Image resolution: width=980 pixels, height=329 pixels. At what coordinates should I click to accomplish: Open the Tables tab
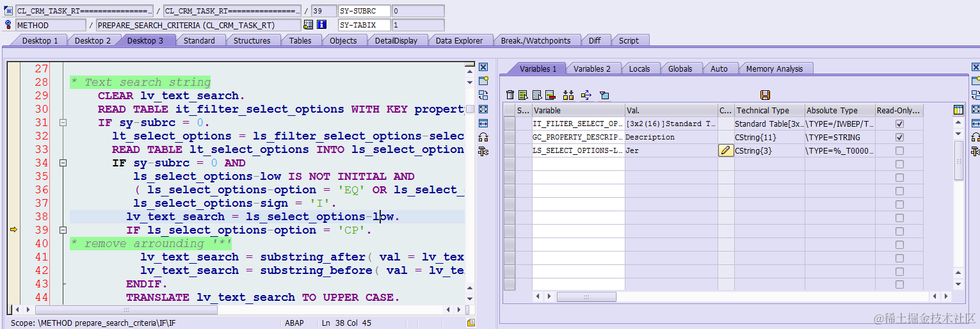pos(300,40)
